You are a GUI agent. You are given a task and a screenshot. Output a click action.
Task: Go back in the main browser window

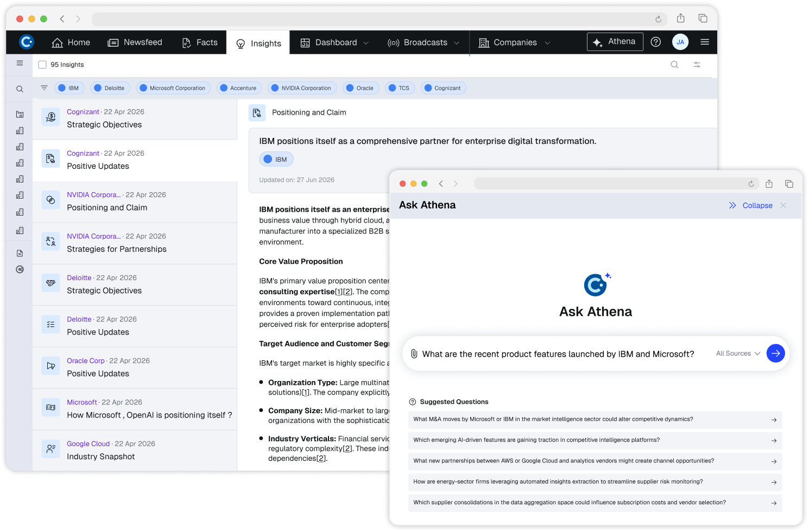click(62, 19)
